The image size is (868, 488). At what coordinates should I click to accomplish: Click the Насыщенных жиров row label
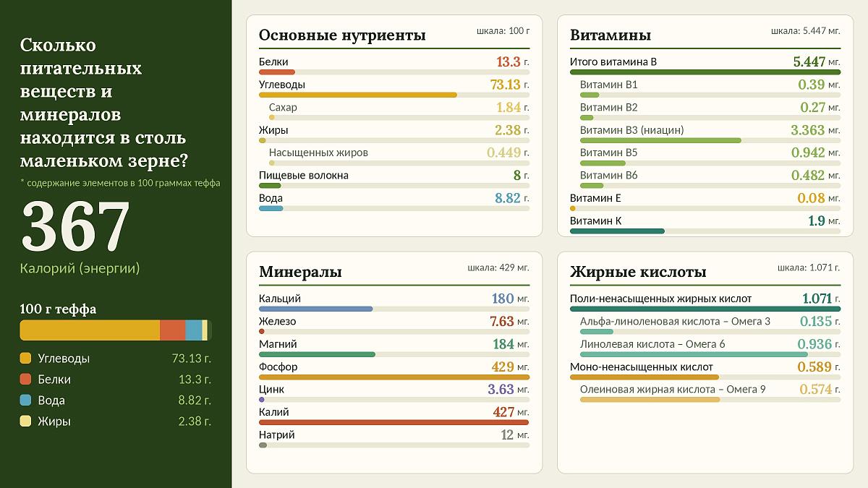coord(318,153)
